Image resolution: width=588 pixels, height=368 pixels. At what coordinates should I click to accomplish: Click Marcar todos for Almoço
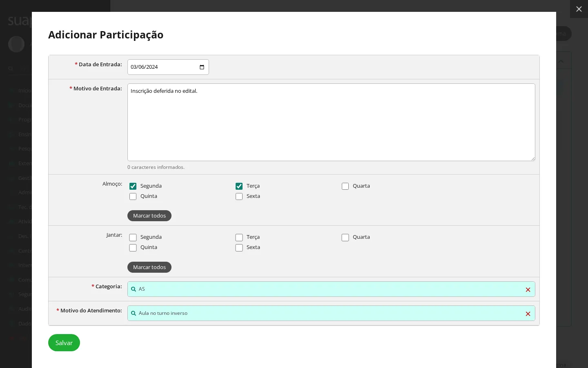click(149, 215)
